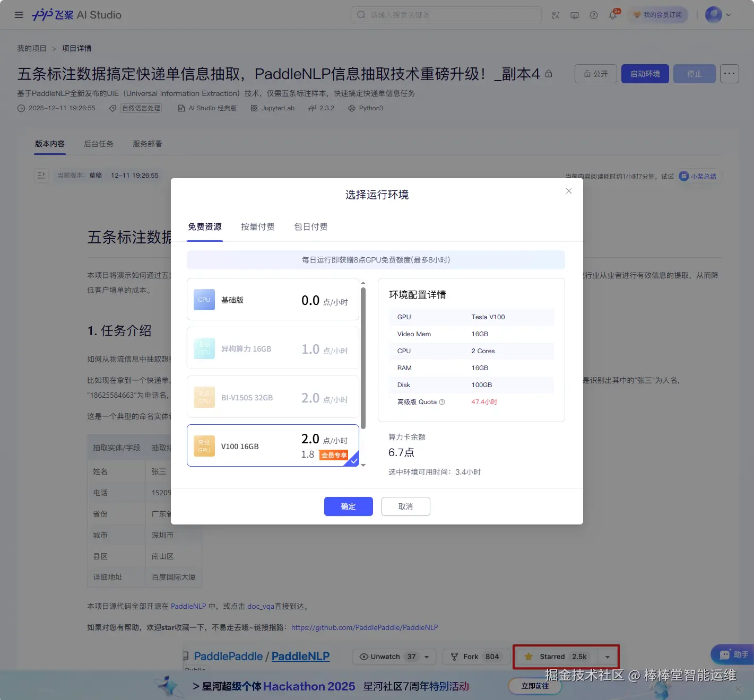Click the Unwatch button
The image size is (754, 700).
click(x=386, y=657)
